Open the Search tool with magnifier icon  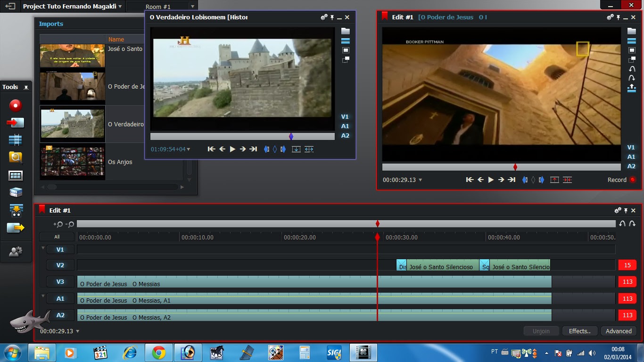(x=16, y=157)
